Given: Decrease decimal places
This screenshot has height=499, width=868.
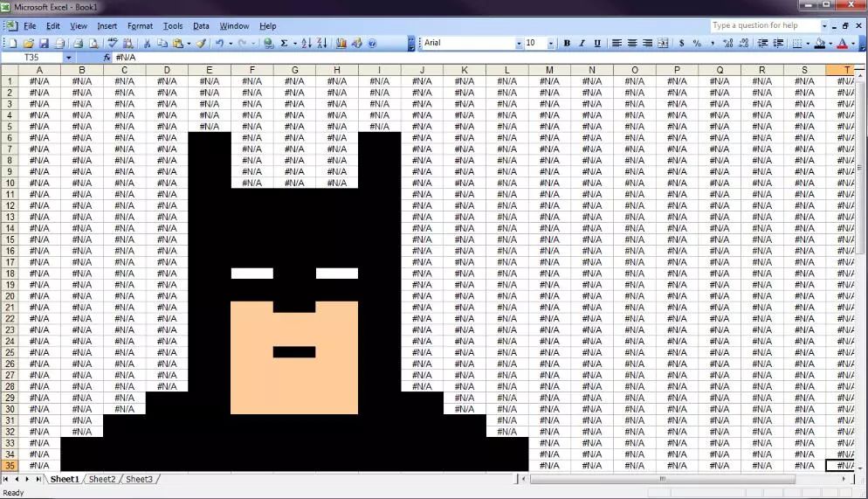Looking at the screenshot, I should pos(743,43).
